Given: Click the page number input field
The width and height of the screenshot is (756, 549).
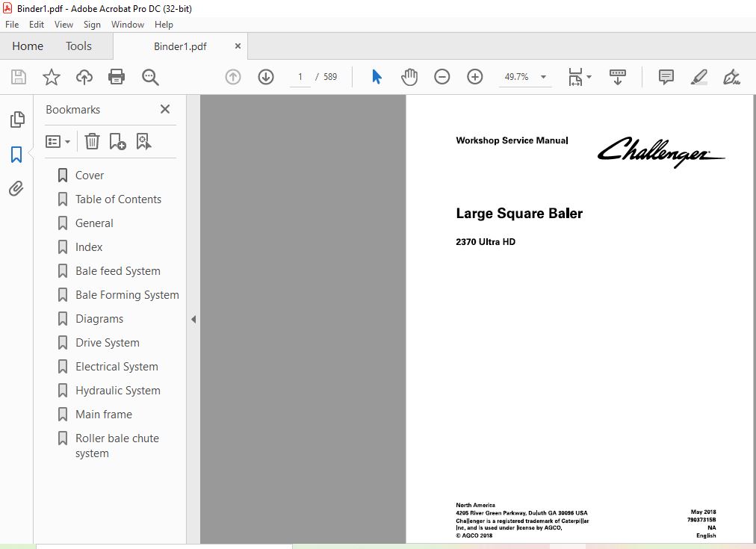Looking at the screenshot, I should [300, 77].
